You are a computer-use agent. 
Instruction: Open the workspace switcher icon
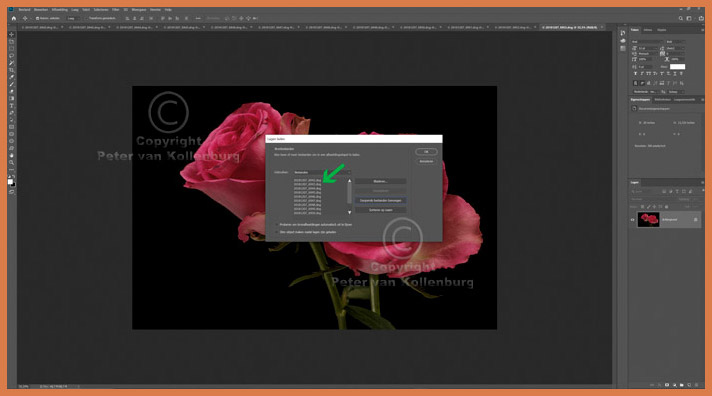689,19
